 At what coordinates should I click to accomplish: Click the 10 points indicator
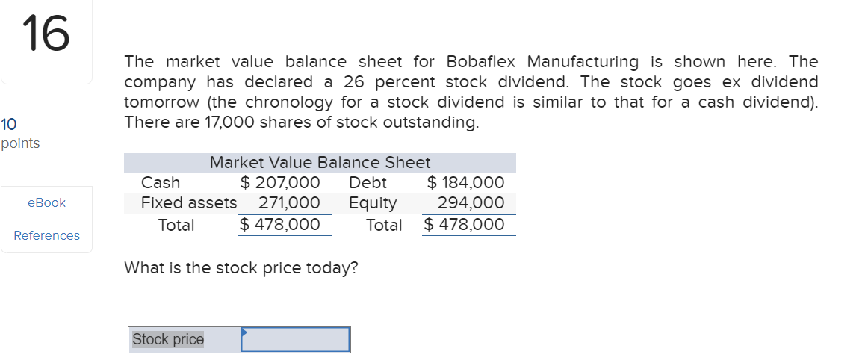20,132
